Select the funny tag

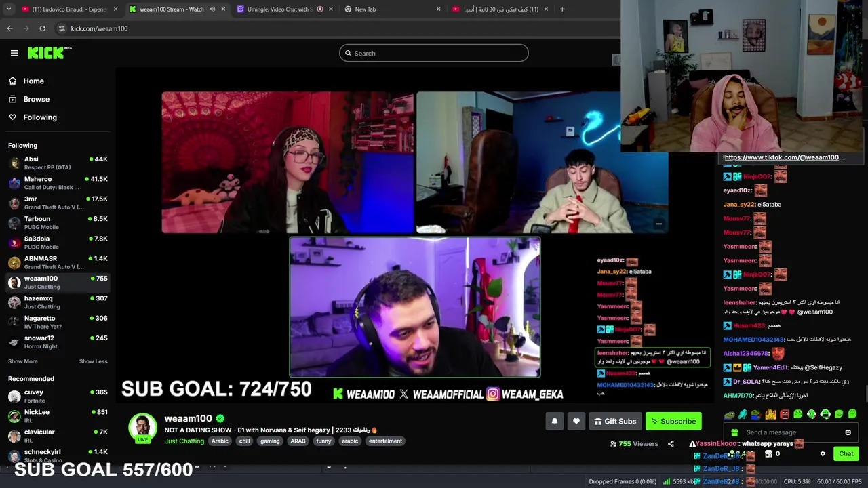coord(323,441)
